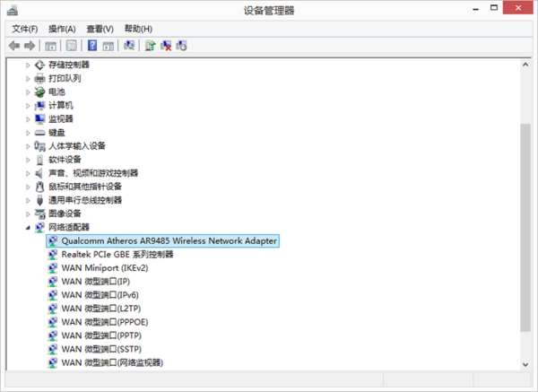The width and height of the screenshot is (538, 392).
Task: Click the battery icon beside 电池
Action: pos(39,92)
